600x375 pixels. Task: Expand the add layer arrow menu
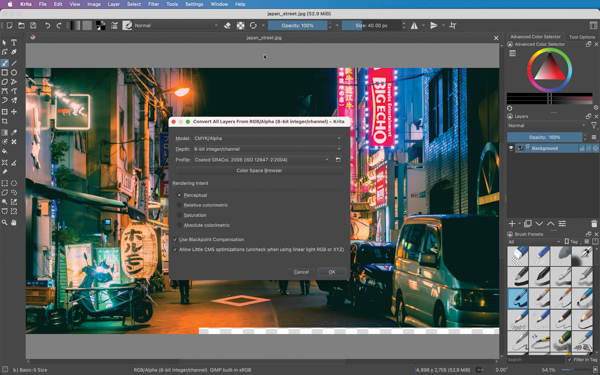[520, 223]
